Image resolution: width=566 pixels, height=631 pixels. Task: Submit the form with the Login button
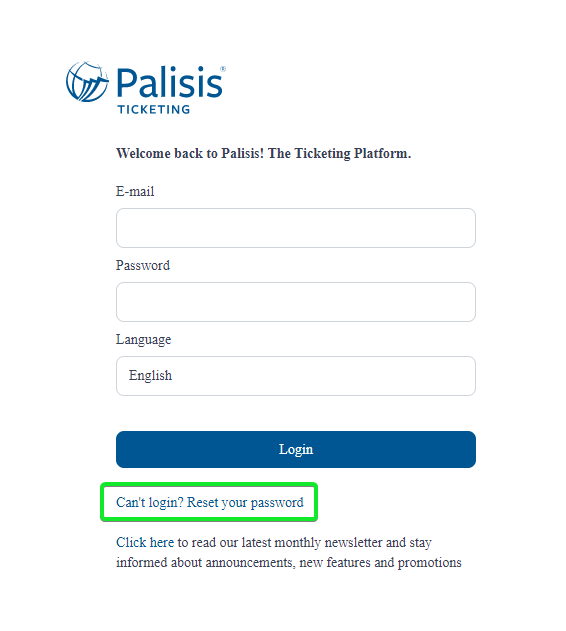(x=296, y=450)
